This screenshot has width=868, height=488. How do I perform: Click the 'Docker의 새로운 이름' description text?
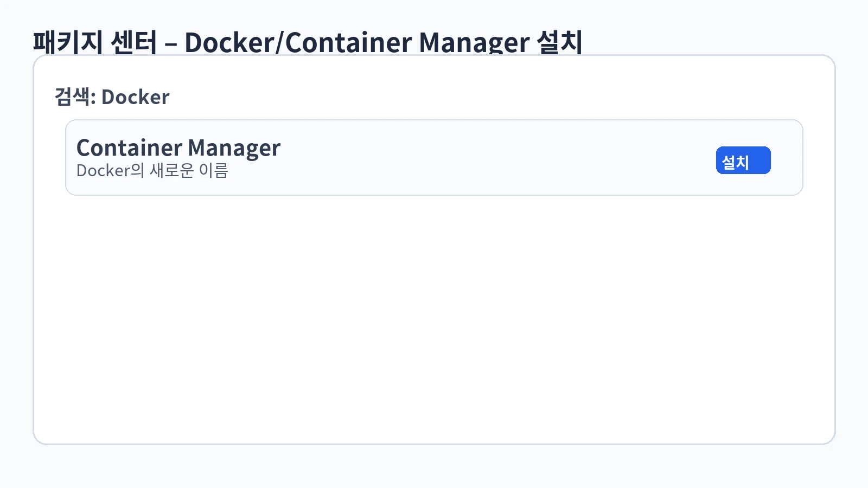pyautogui.click(x=152, y=171)
